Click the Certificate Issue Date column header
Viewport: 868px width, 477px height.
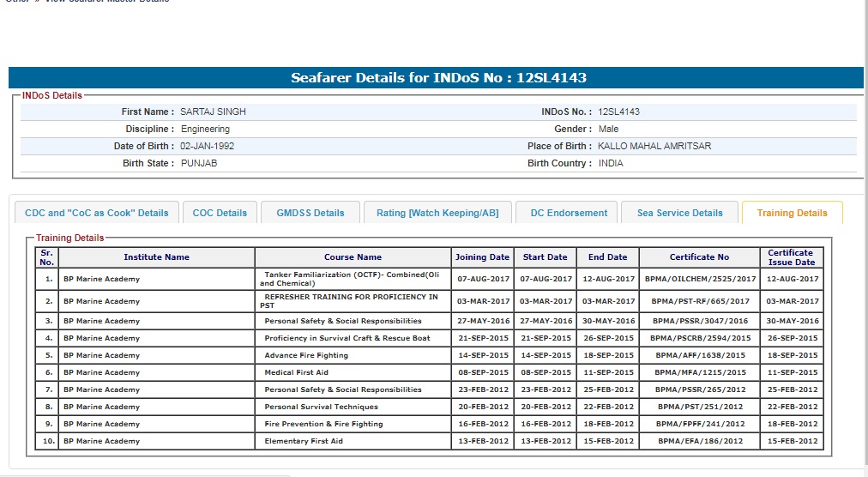[791, 257]
